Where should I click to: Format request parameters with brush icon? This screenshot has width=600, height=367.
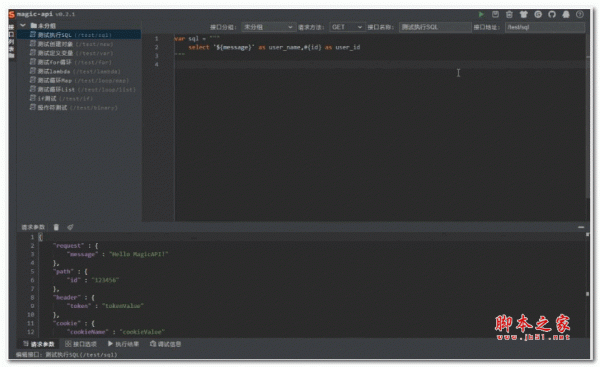point(70,227)
